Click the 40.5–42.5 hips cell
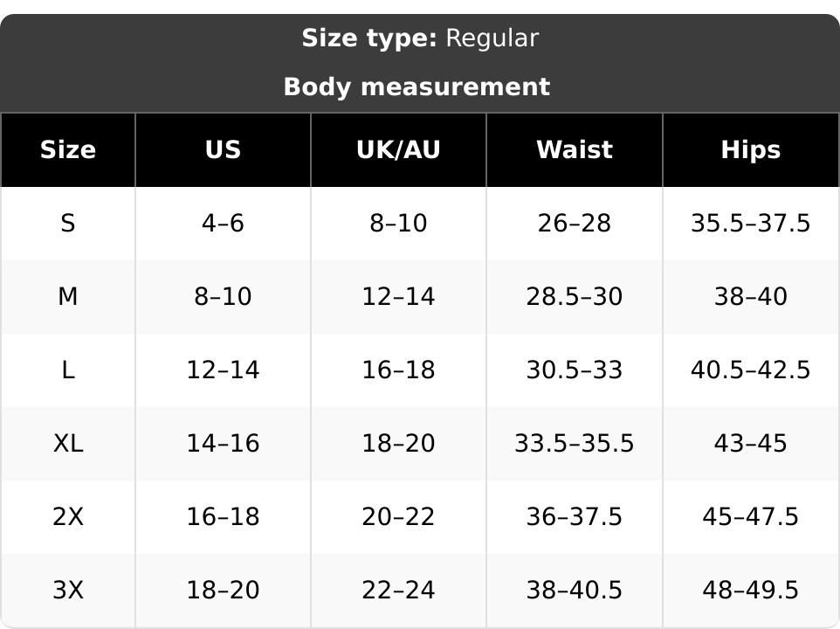Viewport: 840px width, 629px height. click(751, 370)
